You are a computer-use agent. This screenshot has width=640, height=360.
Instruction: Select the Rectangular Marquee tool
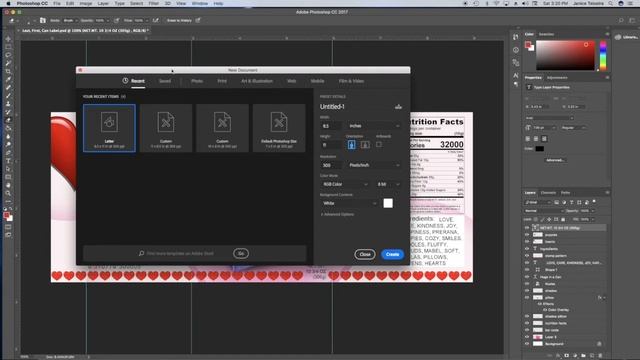tap(8, 47)
